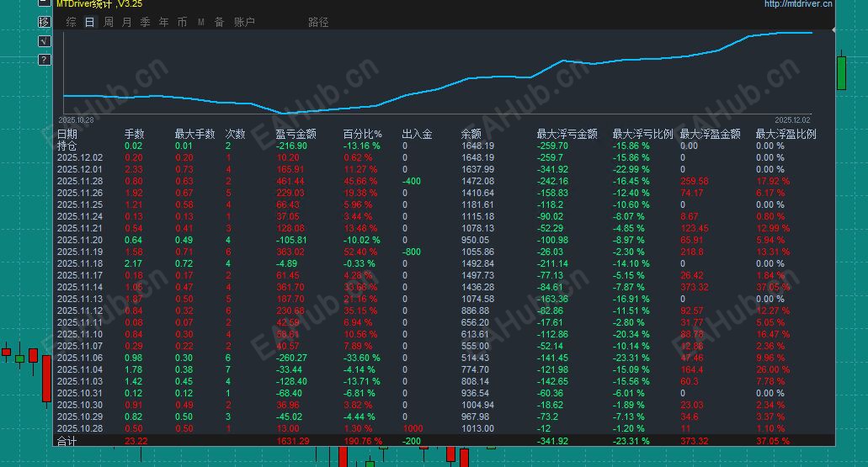Click the -33.60 % percentage value

361,358
